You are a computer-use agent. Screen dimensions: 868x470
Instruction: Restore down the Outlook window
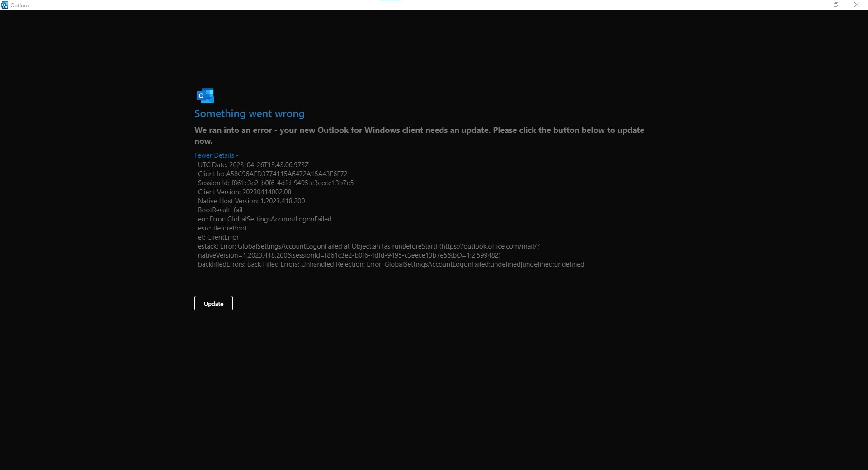pos(836,5)
